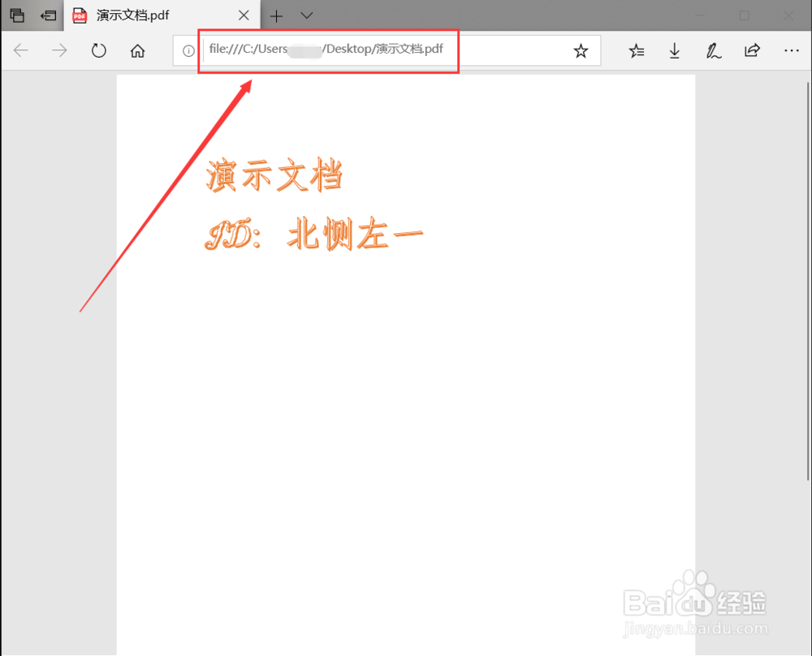Go forward to next page
The width and height of the screenshot is (812, 656).
pos(59,50)
